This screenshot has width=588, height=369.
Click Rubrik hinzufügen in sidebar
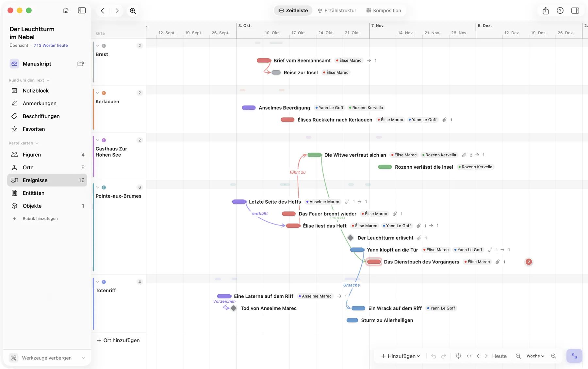(x=40, y=219)
